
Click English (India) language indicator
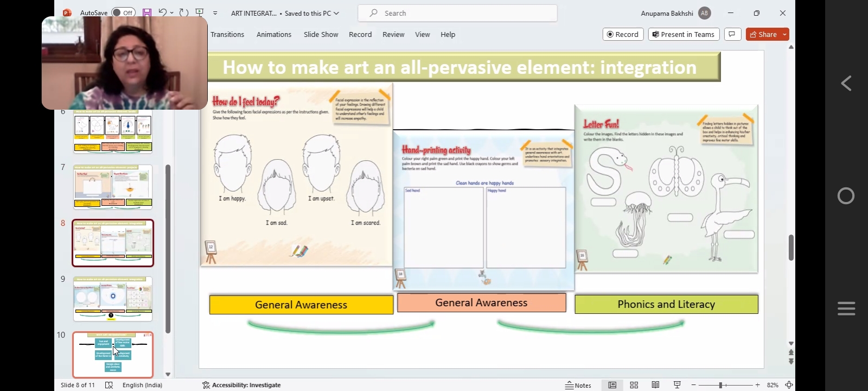142,385
